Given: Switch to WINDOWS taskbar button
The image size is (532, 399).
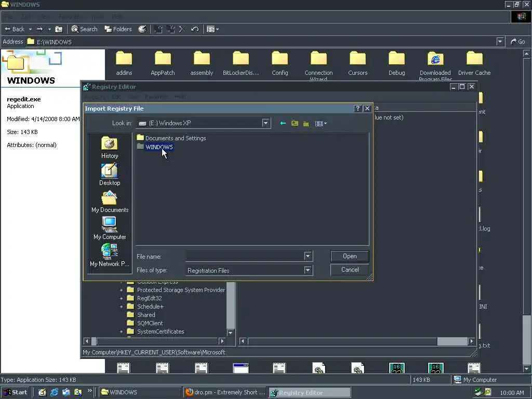Looking at the screenshot, I should [140, 392].
